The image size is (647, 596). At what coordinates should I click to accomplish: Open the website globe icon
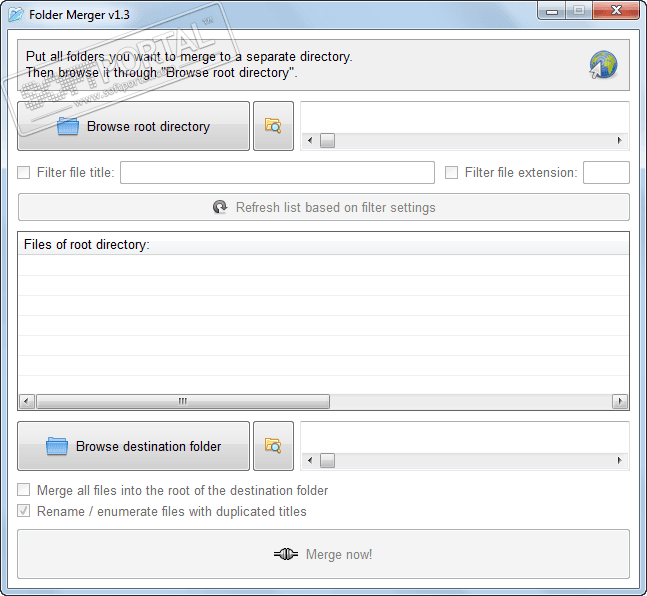pos(603,65)
